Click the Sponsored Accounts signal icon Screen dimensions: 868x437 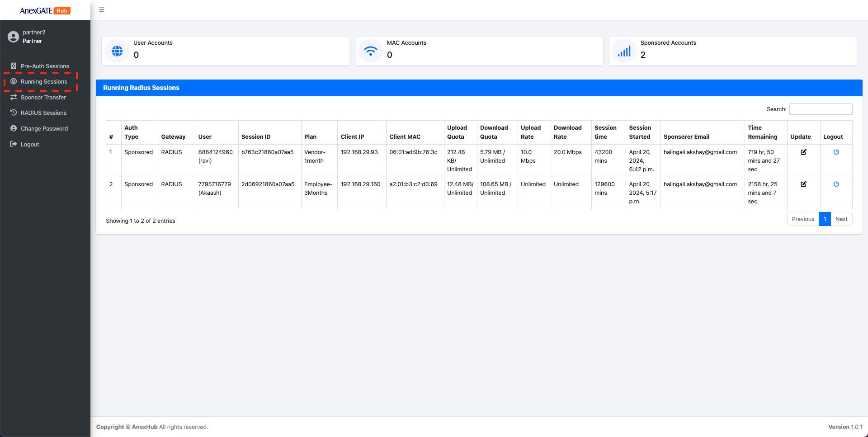[624, 51]
